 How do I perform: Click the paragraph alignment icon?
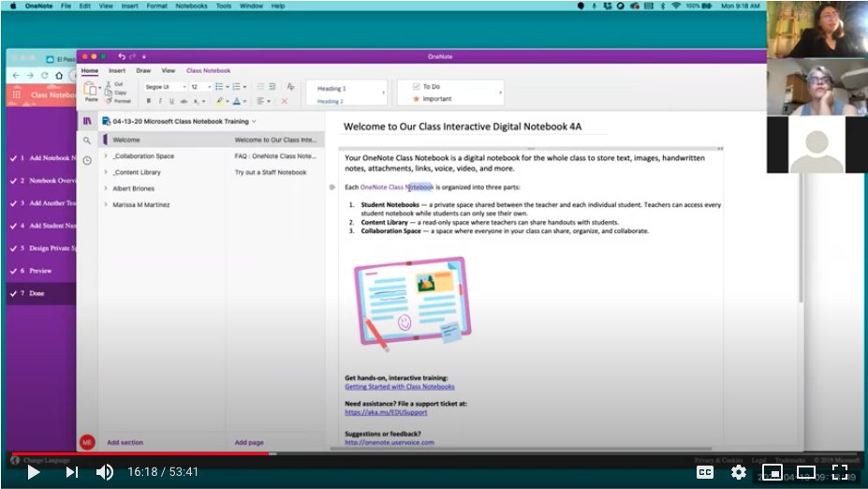(260, 101)
